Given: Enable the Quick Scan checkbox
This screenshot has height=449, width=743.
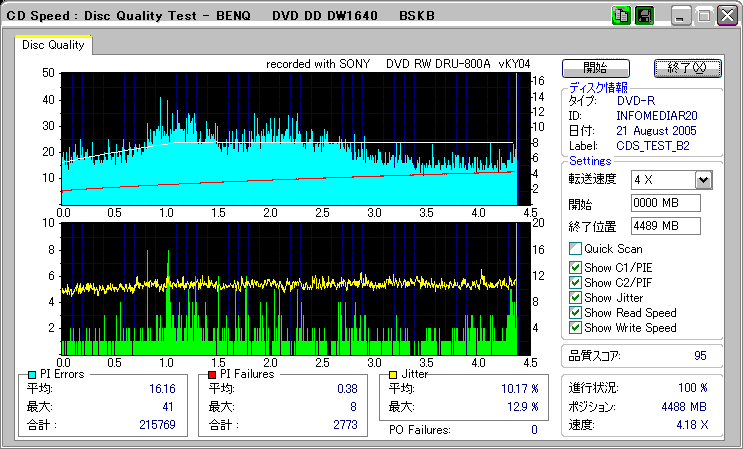Looking at the screenshot, I should (x=575, y=249).
